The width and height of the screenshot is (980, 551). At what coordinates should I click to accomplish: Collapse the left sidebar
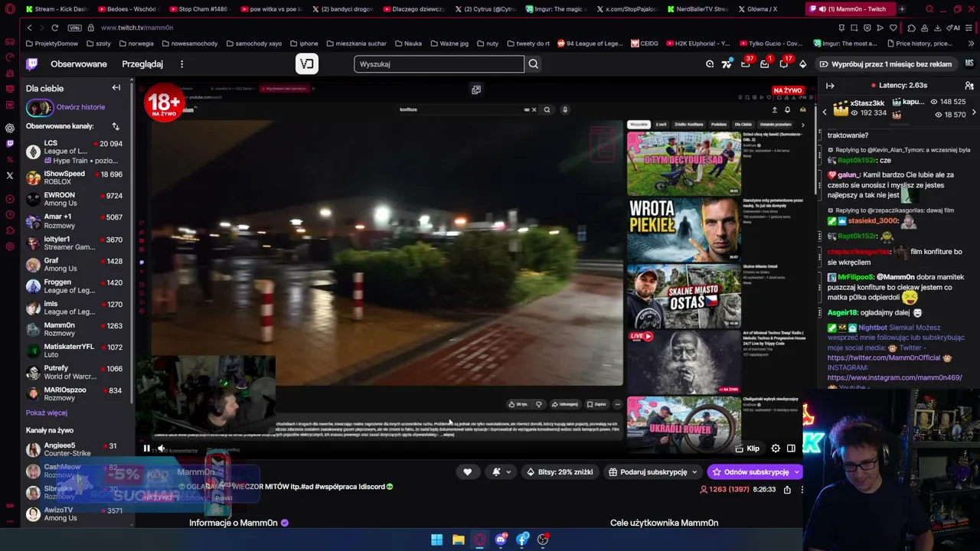coord(116,88)
